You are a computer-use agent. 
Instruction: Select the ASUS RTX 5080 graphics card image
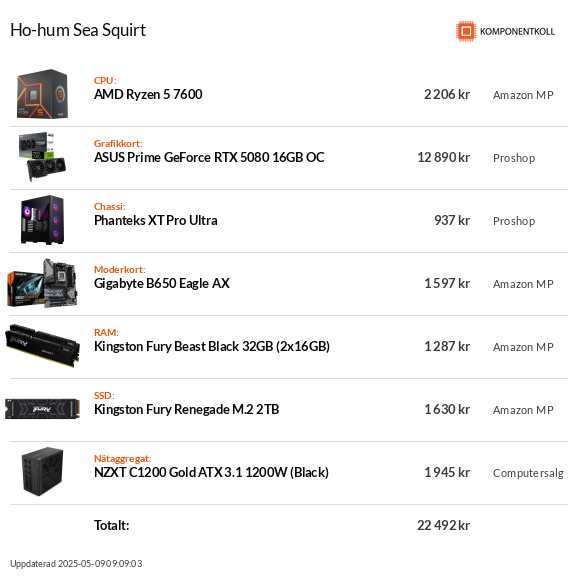(42, 157)
